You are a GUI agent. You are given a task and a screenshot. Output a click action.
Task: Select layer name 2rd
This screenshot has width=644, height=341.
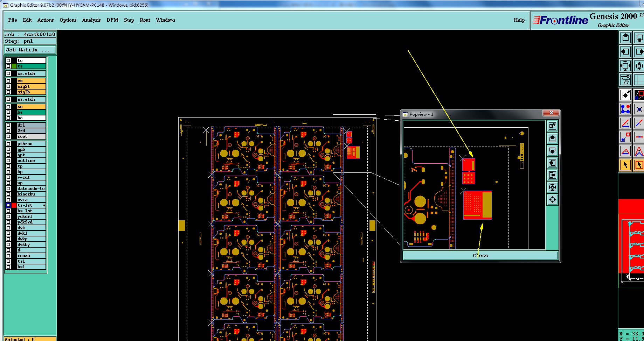pyautogui.click(x=32, y=131)
